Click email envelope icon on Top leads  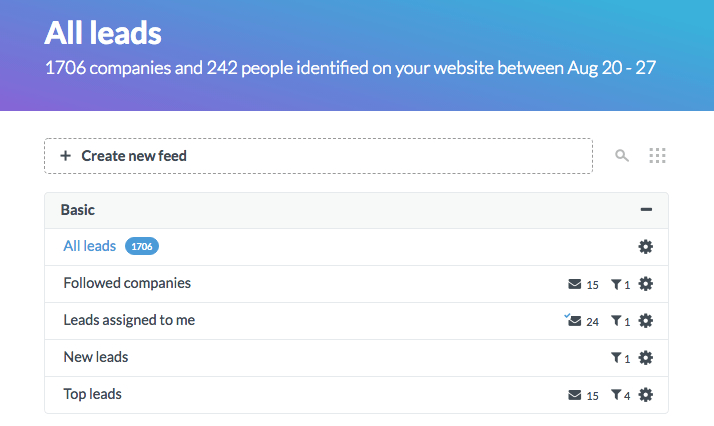(575, 395)
